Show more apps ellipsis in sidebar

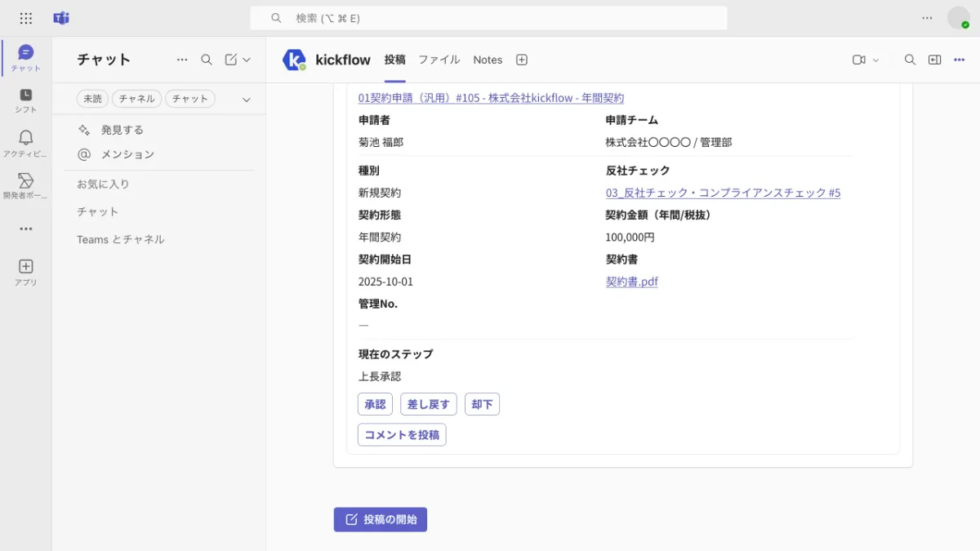pyautogui.click(x=26, y=229)
